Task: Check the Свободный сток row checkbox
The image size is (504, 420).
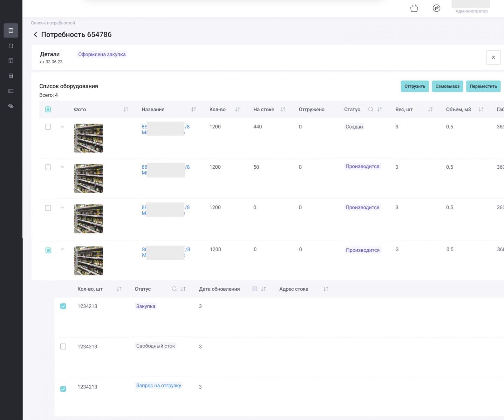Action: 63,346
